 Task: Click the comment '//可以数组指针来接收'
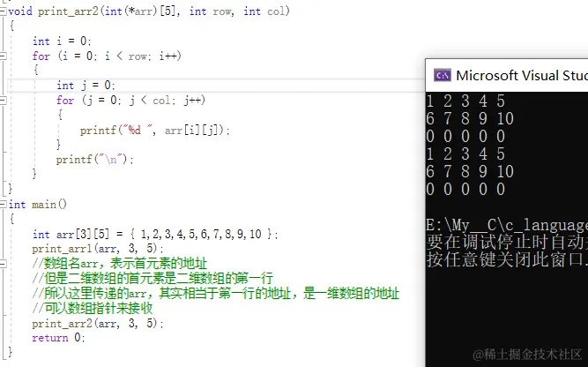click(x=93, y=308)
